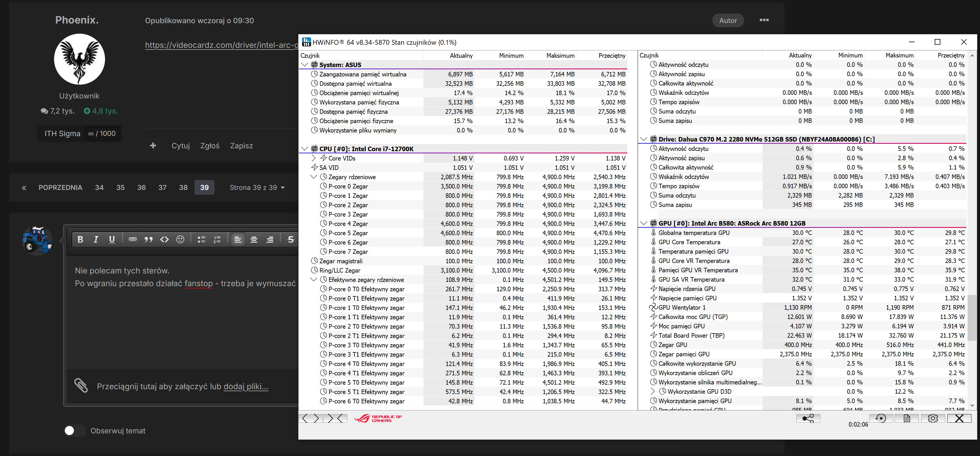This screenshot has width=980, height=456.
Task: Go to page 38 of the thread
Action: click(x=183, y=187)
